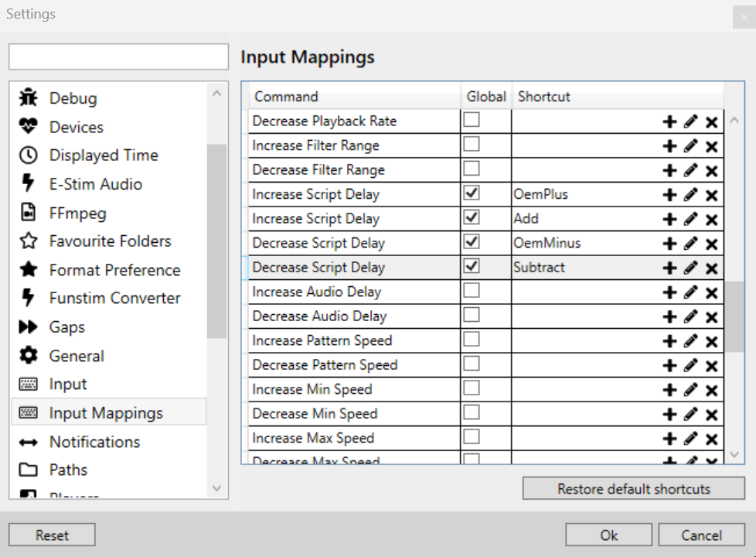Uncheck Global for the Add shortcut row
Screen dimensions: 756x557
(471, 217)
